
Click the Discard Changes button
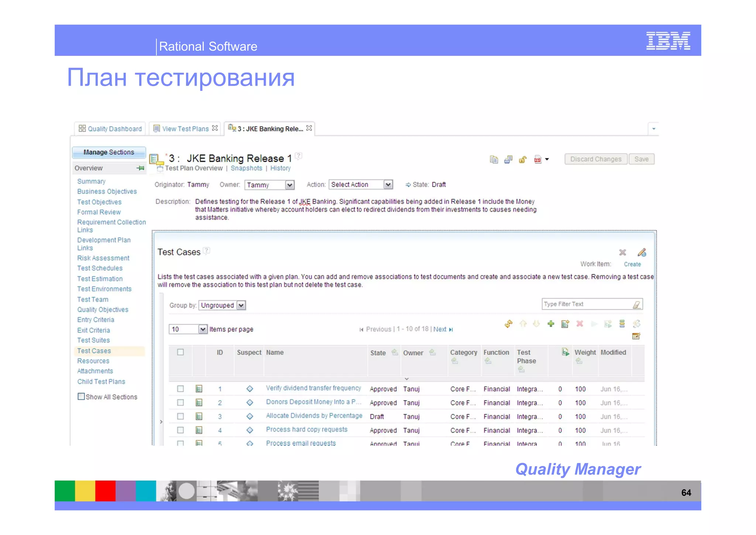pyautogui.click(x=596, y=159)
